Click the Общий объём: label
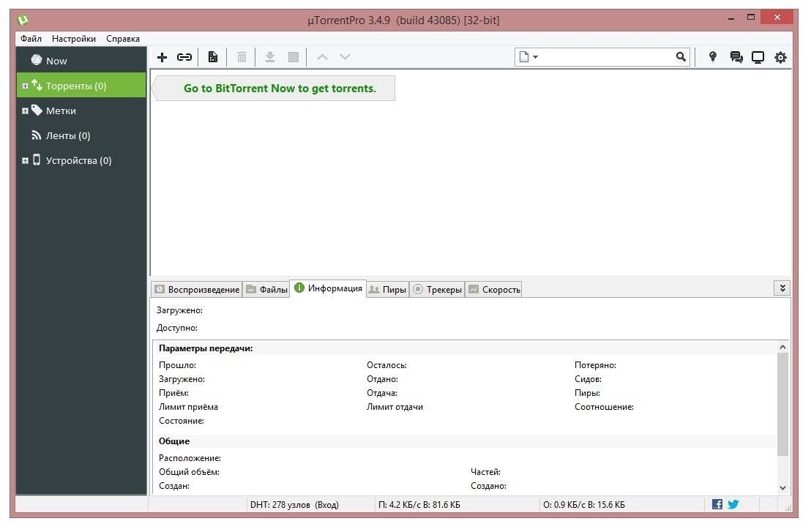The width and height of the screenshot is (811, 532). tap(190, 472)
